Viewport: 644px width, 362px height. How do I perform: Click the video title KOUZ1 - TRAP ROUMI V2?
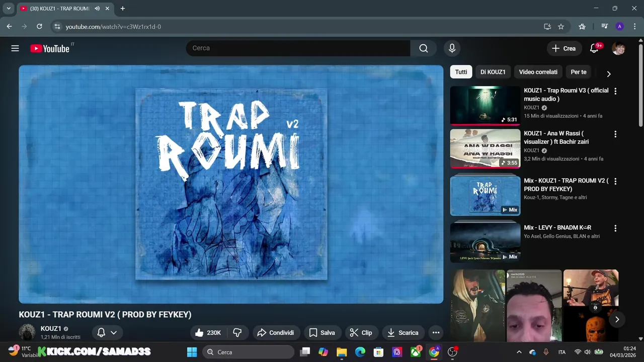click(105, 315)
